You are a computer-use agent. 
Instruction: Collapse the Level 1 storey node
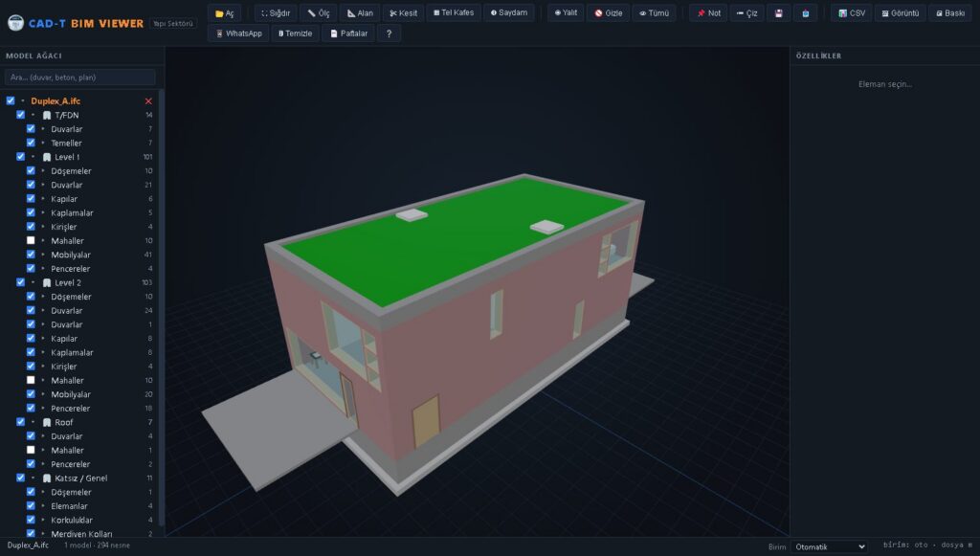coord(33,157)
